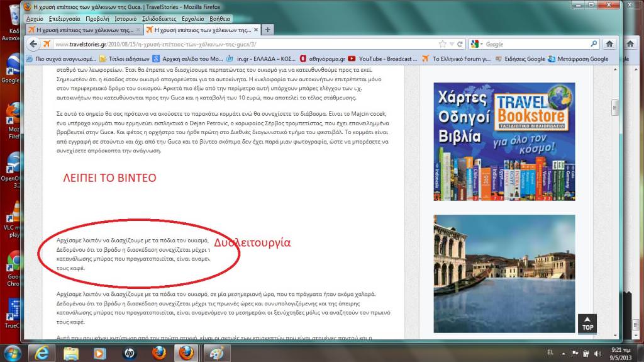
Task: Select the second Η χρυσή επέτειος tab
Action: coord(201,30)
